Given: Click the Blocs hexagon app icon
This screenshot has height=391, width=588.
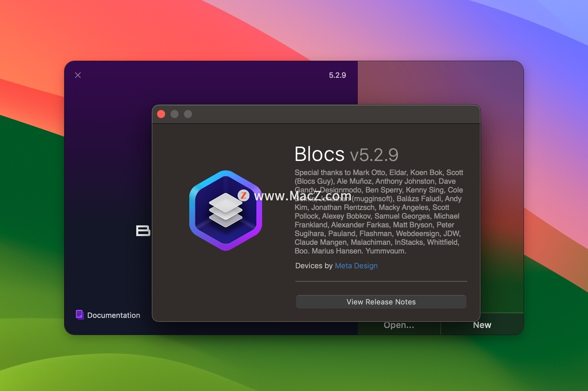Looking at the screenshot, I should (x=226, y=211).
